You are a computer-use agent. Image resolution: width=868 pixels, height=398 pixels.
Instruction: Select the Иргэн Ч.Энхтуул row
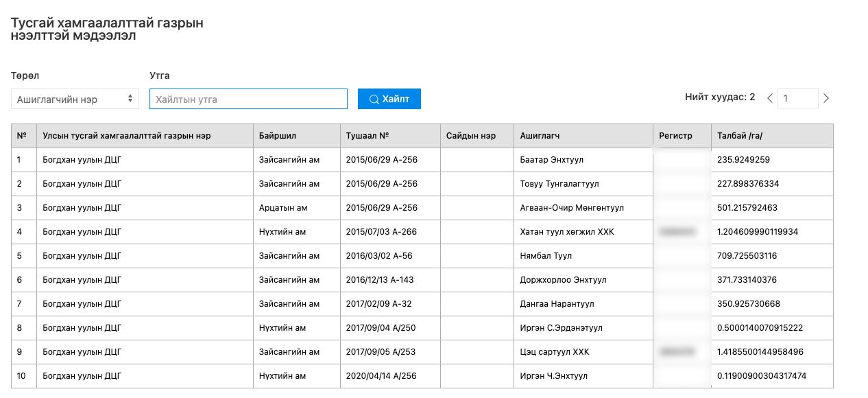tap(553, 376)
